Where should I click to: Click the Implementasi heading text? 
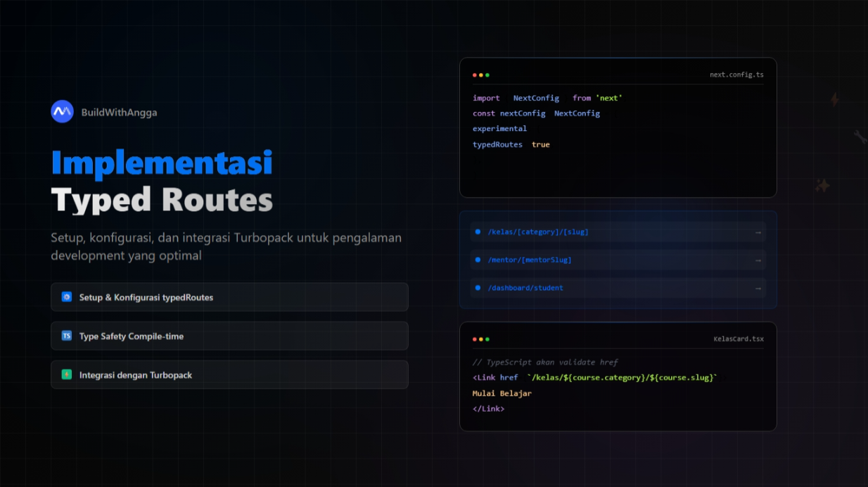click(x=162, y=163)
